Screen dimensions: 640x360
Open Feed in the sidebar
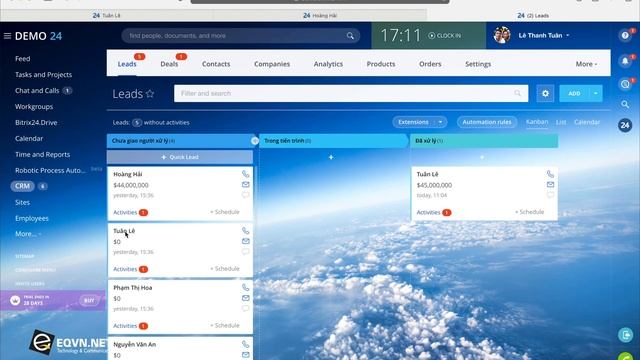pyautogui.click(x=22, y=59)
